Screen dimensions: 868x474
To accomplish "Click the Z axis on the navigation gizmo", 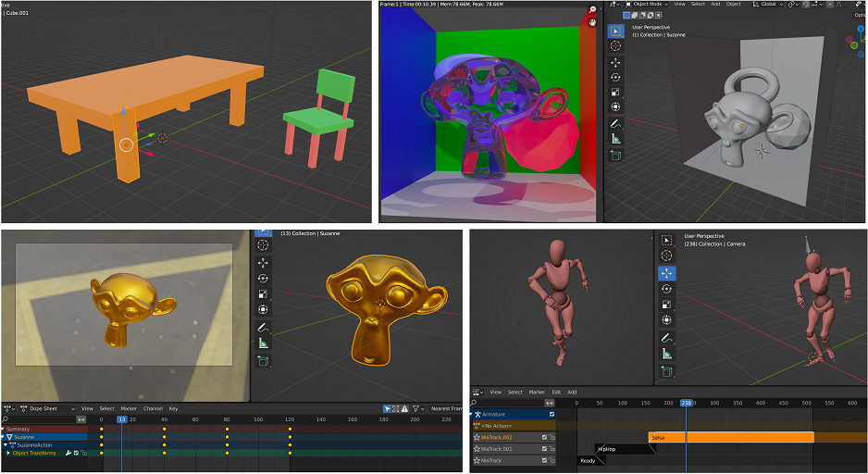I will 861,29.
